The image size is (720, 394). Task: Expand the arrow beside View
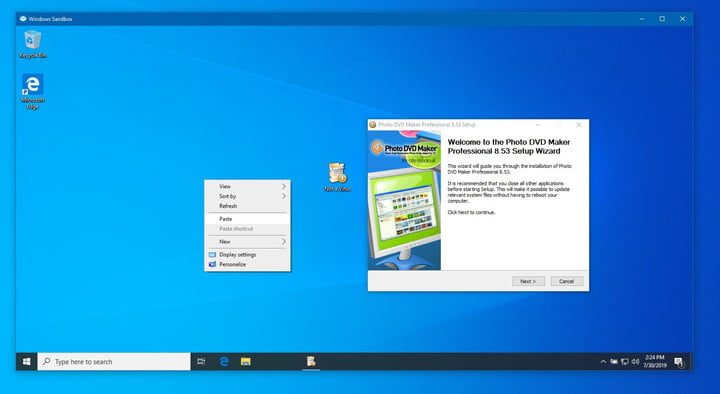(x=284, y=186)
